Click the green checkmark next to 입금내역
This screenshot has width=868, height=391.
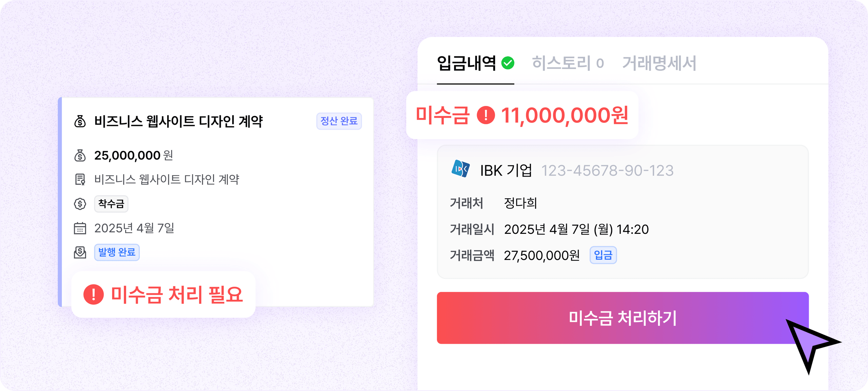point(508,63)
